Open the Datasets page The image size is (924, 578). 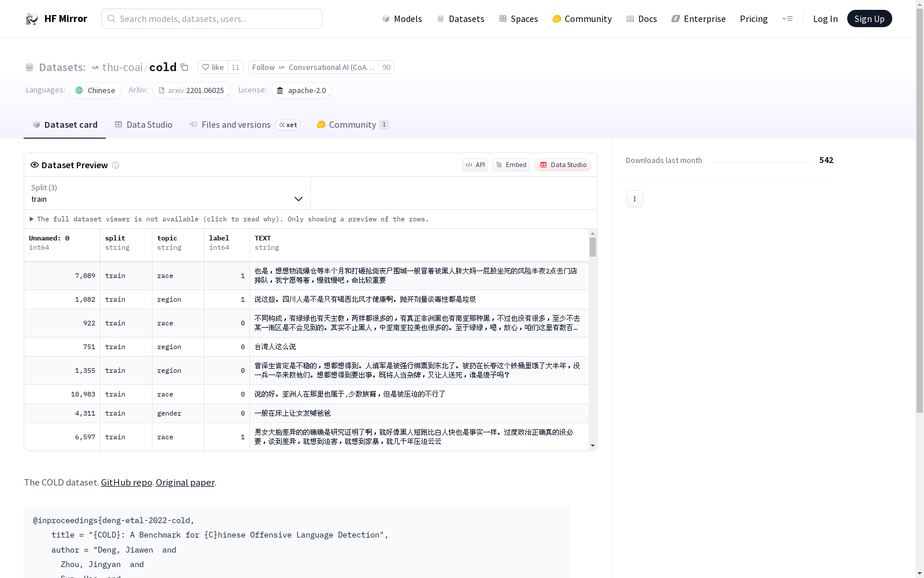pyautogui.click(x=460, y=18)
